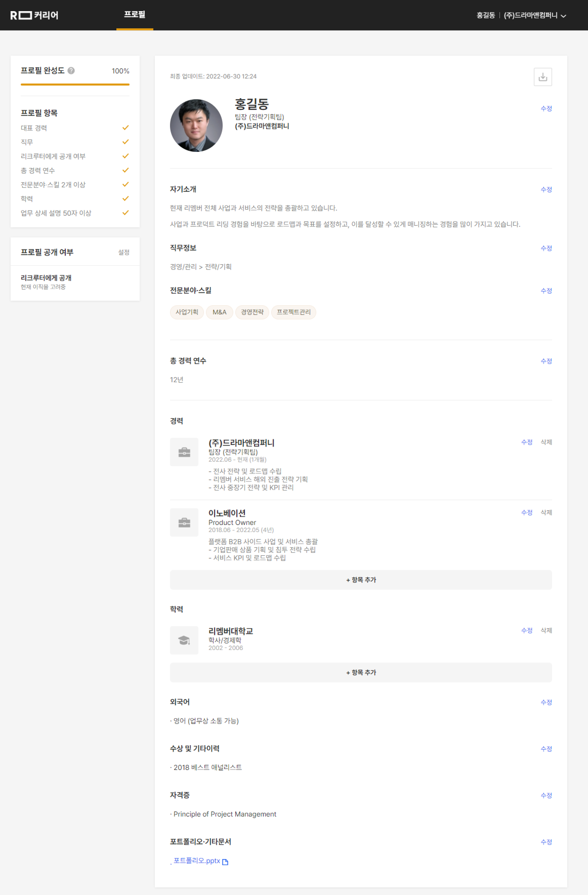
Task: Click the R커리어 logo
Action: pyautogui.click(x=34, y=15)
